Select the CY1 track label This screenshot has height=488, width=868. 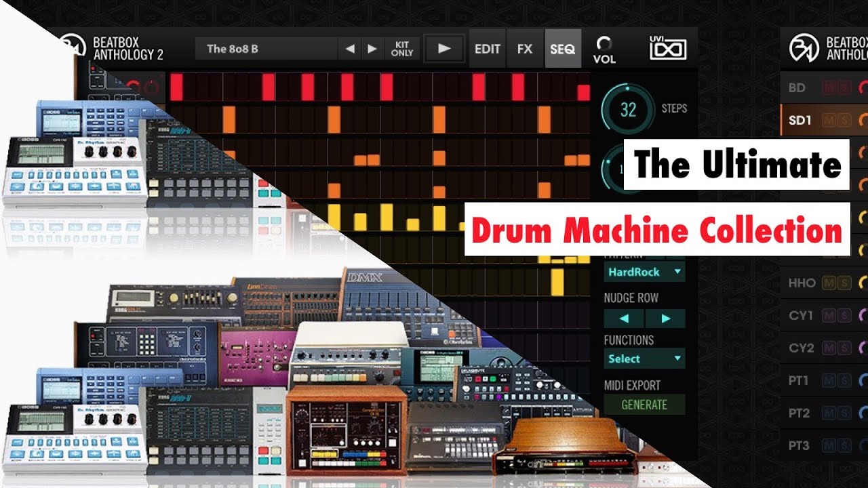coord(801,315)
